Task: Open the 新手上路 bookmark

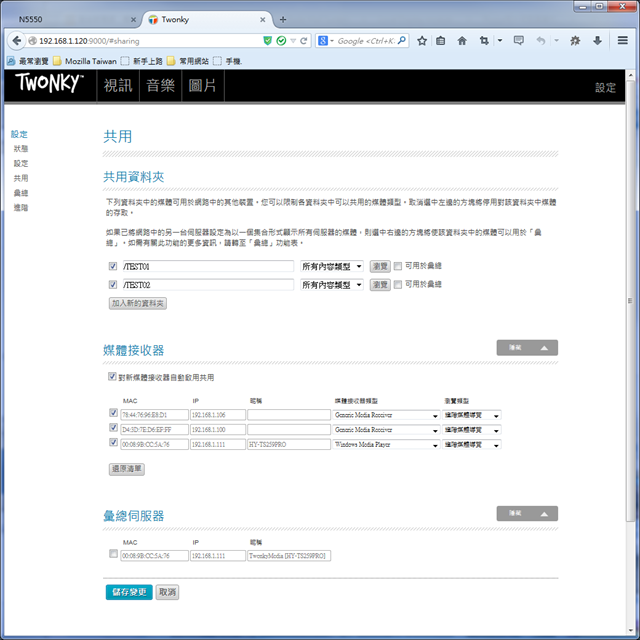Action: click(142, 61)
